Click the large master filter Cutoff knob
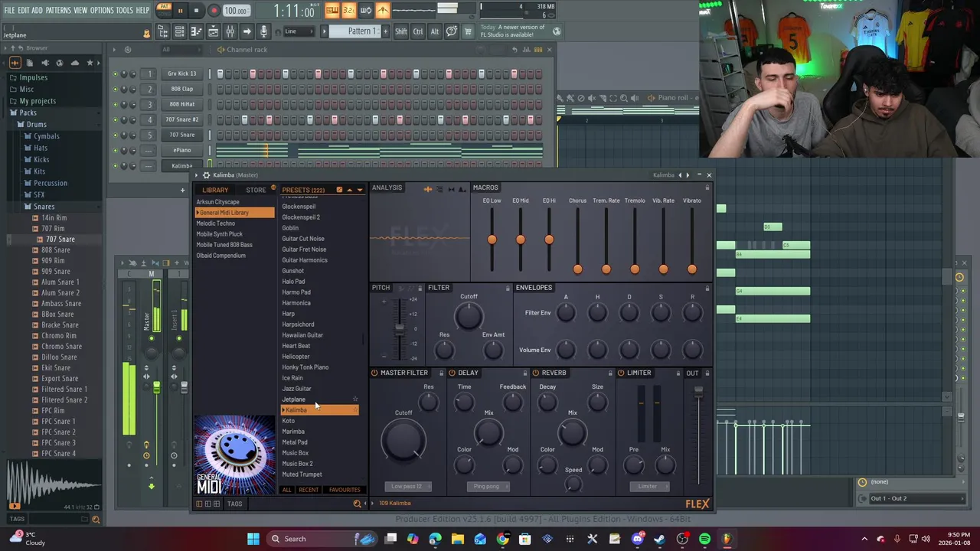Screen dimensions: 980x551 (403, 440)
